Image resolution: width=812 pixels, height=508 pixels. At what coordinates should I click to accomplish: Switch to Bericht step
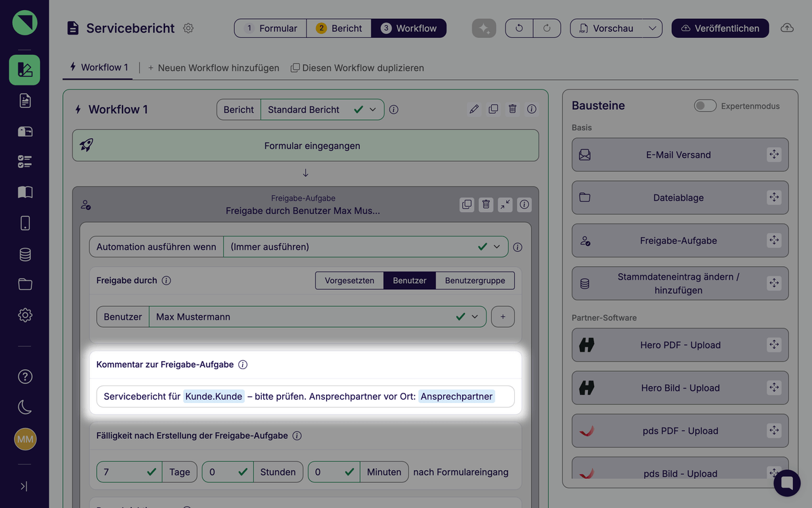pos(339,28)
